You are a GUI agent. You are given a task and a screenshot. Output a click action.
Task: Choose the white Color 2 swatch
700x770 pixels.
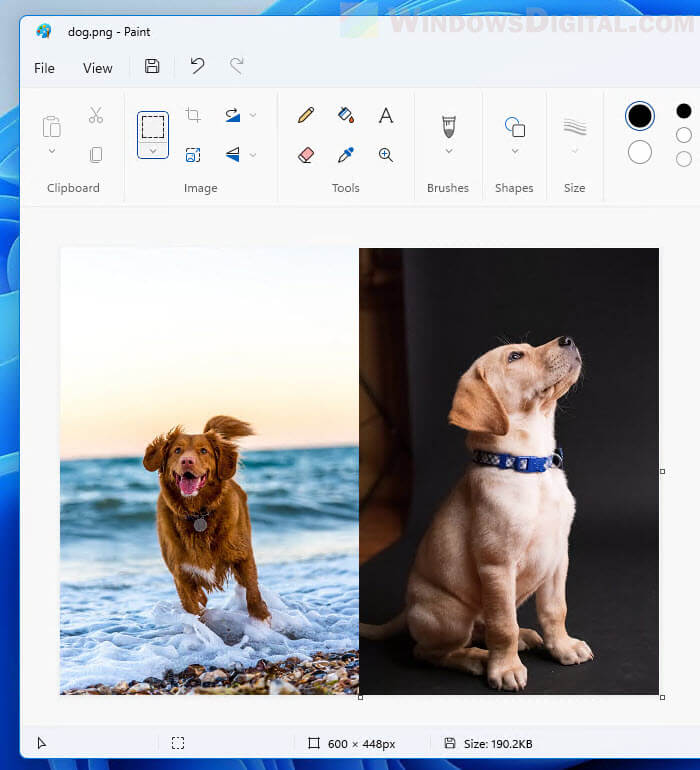[x=640, y=152]
